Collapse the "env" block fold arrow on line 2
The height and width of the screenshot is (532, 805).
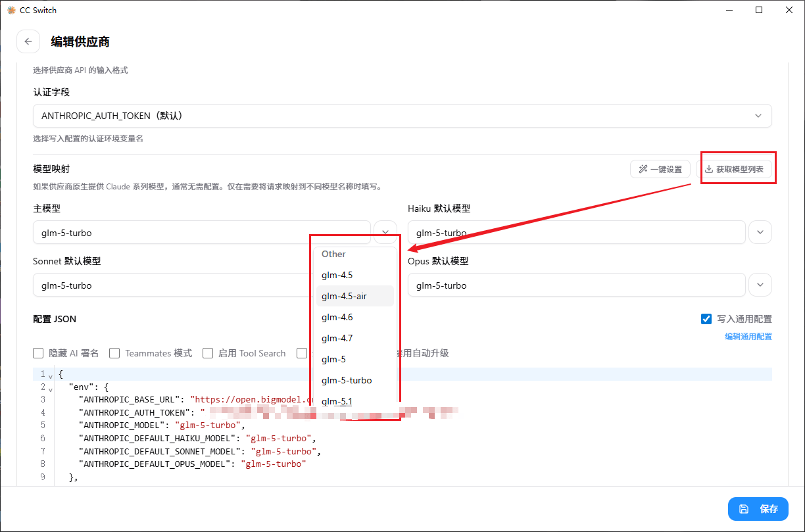51,389
